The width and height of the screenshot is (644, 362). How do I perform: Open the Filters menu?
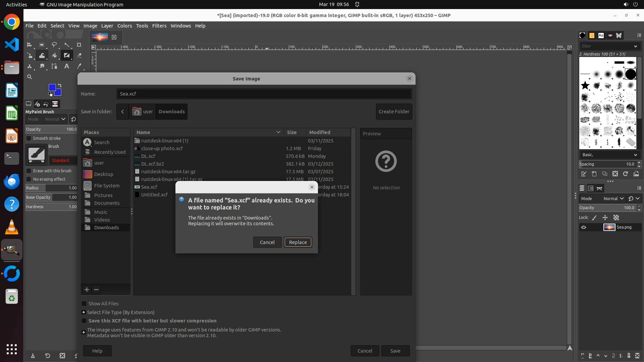(159, 26)
